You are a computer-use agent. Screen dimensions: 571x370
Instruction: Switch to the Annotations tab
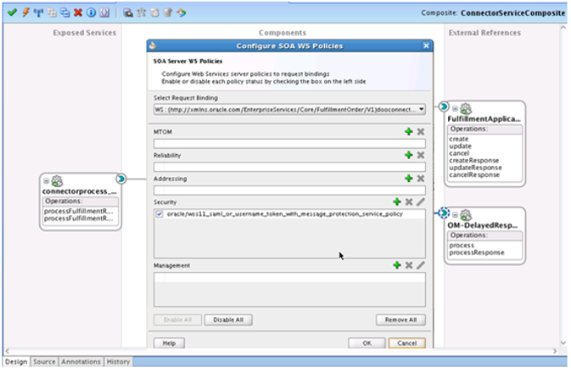[81, 362]
